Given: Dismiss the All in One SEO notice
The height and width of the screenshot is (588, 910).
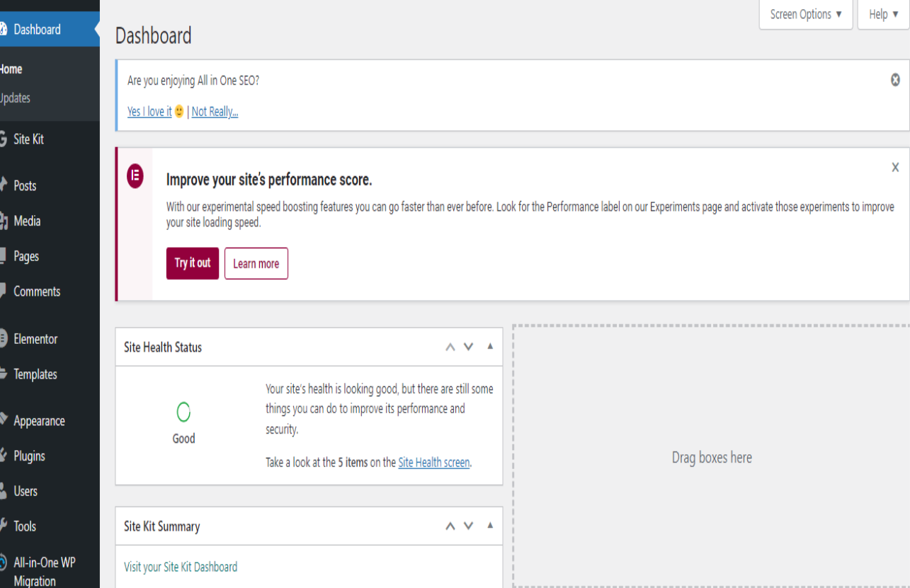Looking at the screenshot, I should tap(895, 80).
